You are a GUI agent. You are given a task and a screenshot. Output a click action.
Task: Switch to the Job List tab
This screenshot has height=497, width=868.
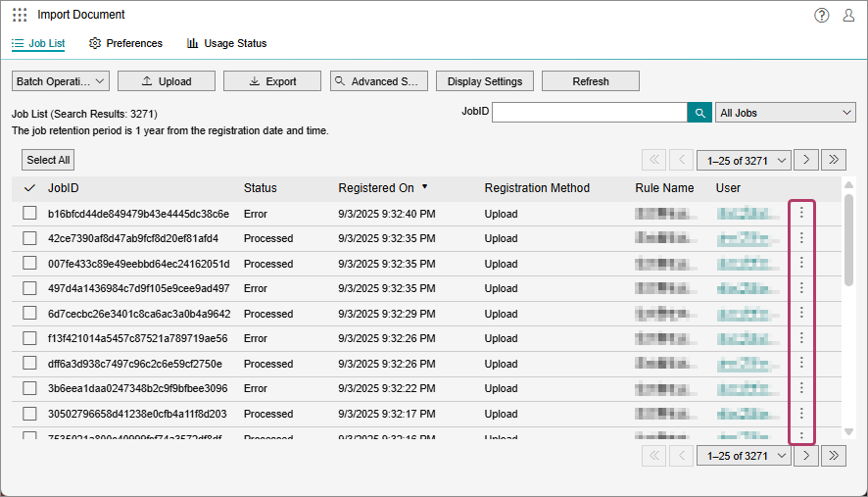[38, 43]
